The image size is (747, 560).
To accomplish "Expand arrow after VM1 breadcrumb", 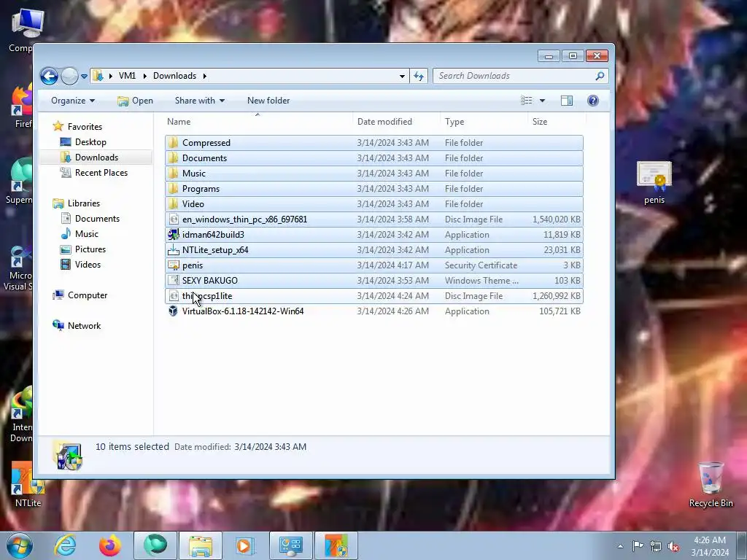I will 144,76.
